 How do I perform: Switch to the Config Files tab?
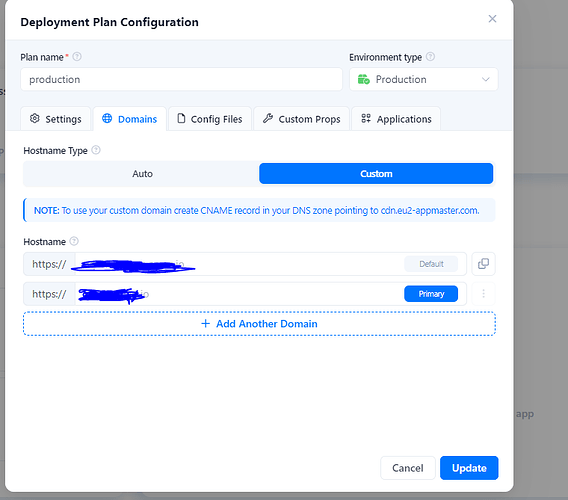coord(210,119)
